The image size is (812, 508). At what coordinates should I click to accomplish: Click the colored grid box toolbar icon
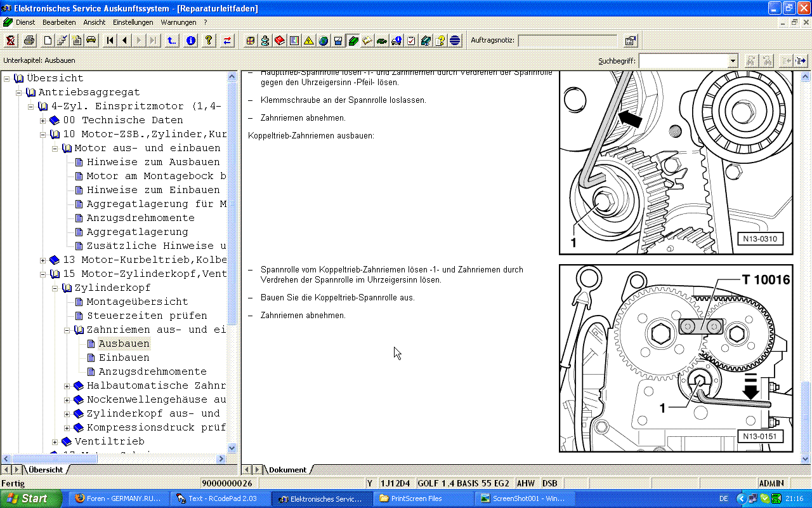pyautogui.click(x=251, y=41)
